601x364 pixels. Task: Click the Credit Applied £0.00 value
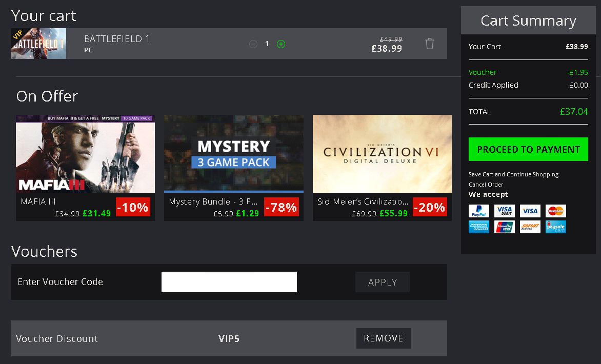[579, 85]
